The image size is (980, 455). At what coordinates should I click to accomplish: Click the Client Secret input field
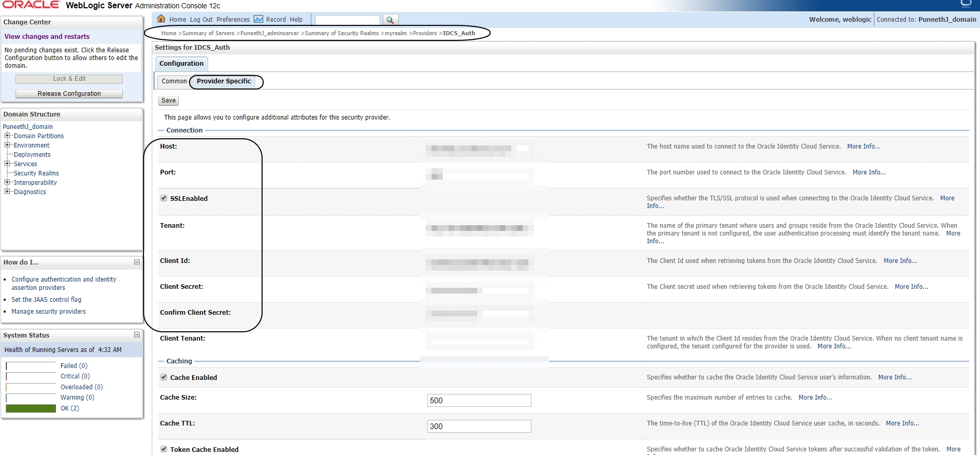coord(479,290)
